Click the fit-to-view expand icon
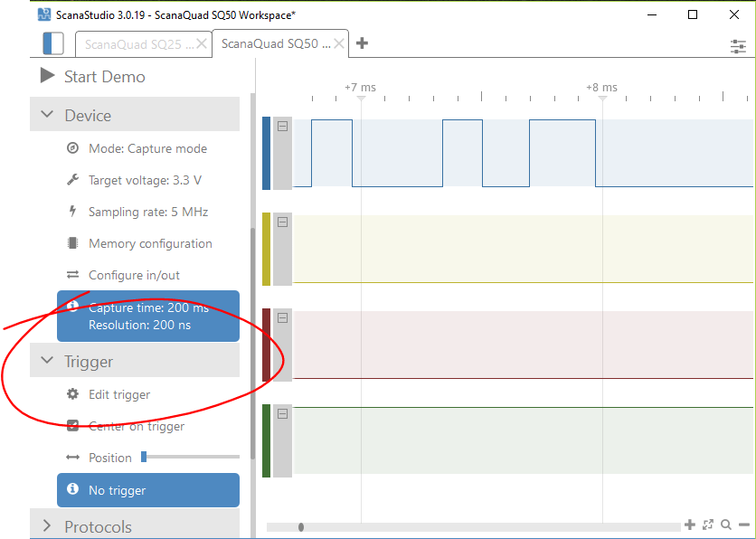756x539 pixels. (708, 525)
